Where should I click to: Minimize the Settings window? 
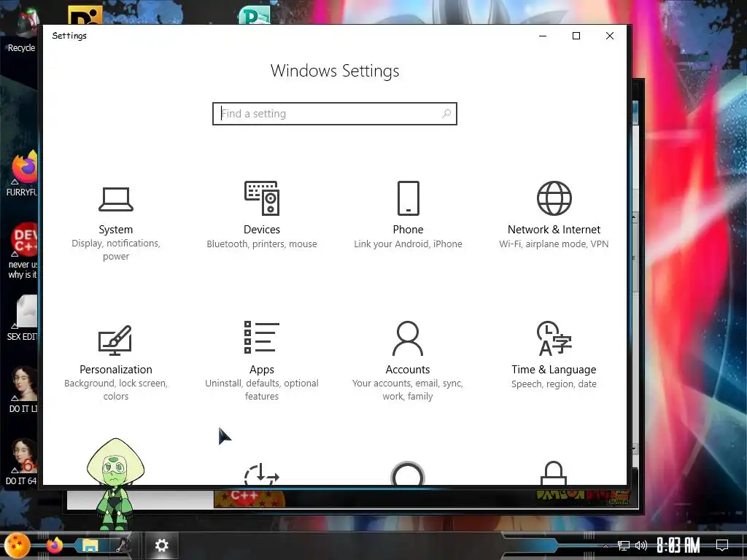click(543, 36)
